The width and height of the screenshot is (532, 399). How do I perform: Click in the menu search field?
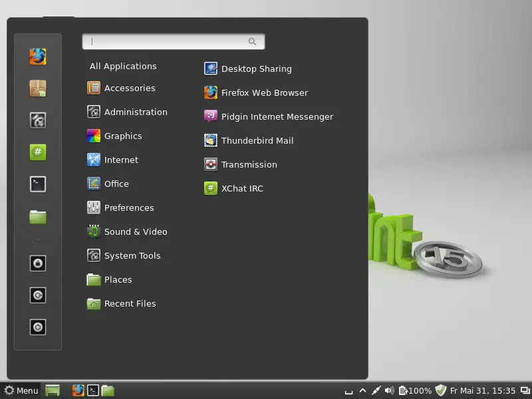point(174,41)
